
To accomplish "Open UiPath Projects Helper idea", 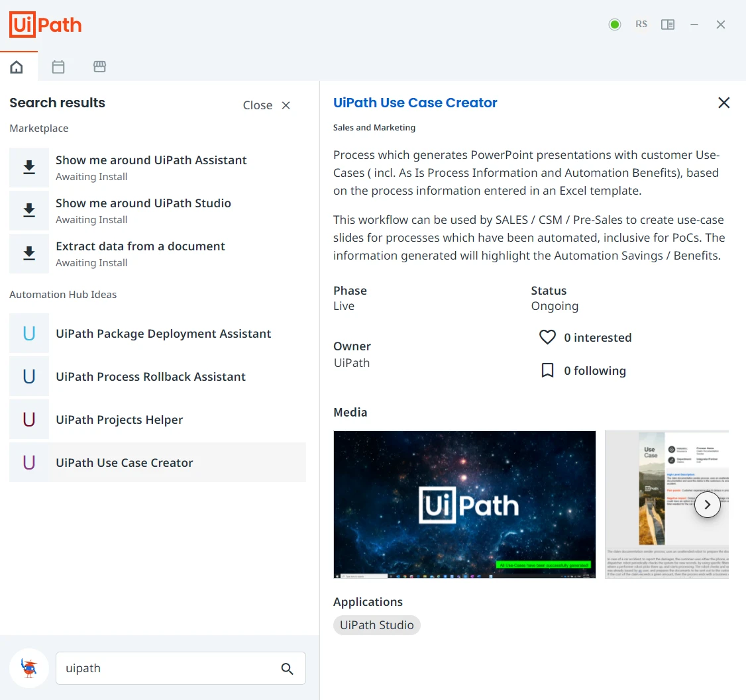I will click(x=158, y=419).
